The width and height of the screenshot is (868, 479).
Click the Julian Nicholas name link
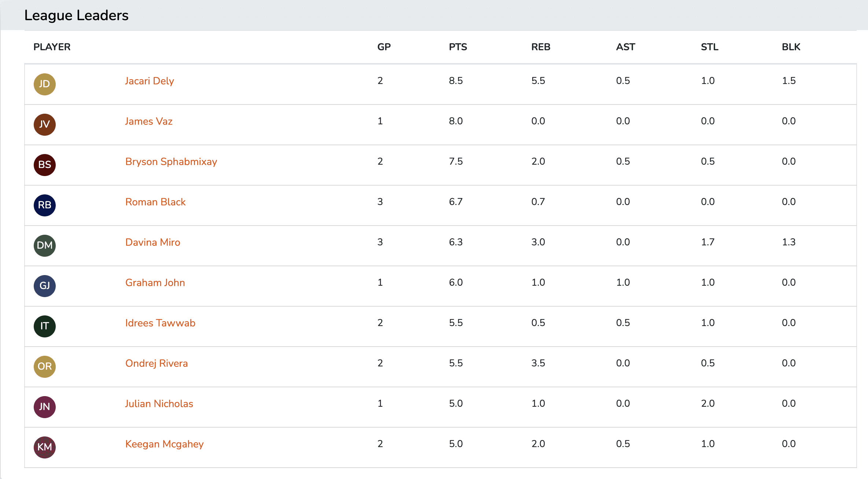tap(159, 404)
